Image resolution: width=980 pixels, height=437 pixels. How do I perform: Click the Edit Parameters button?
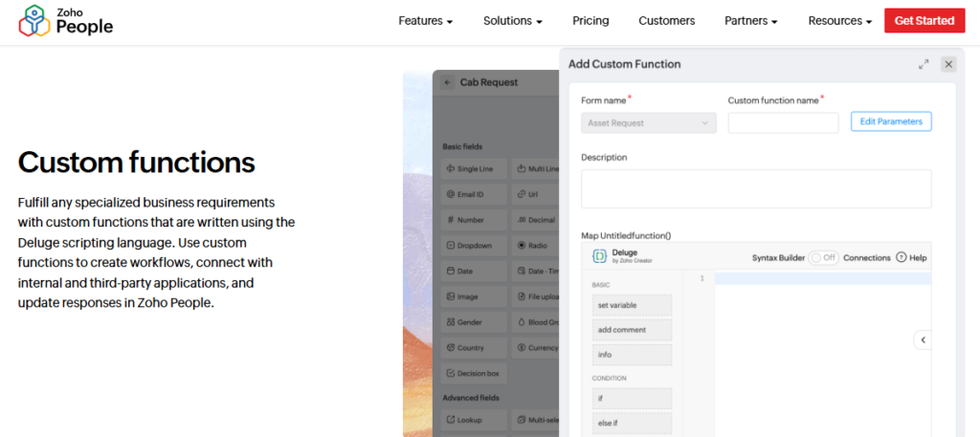(891, 121)
